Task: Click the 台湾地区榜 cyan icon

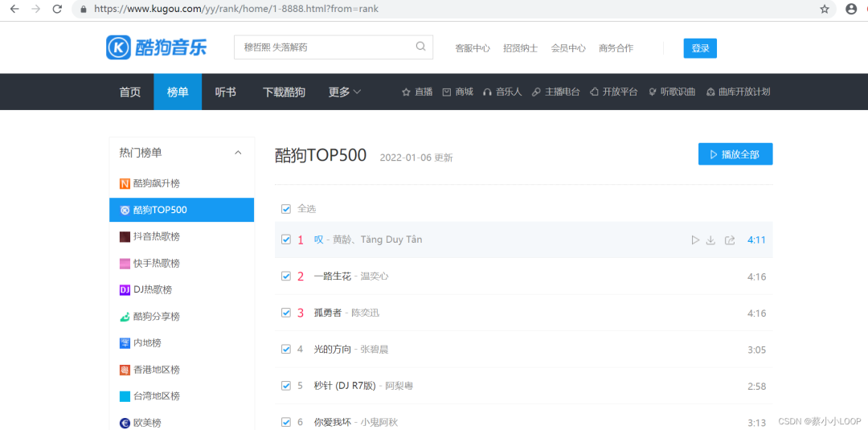Action: [125, 396]
